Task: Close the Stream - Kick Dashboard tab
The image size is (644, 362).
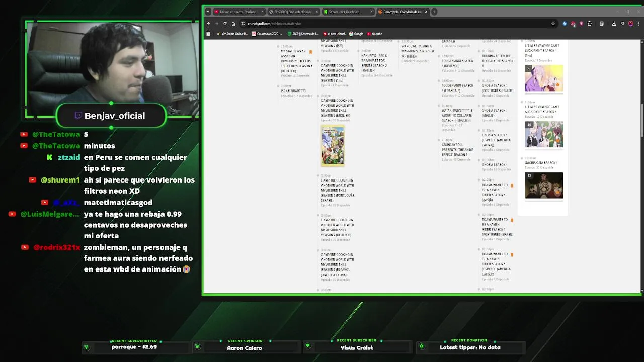Action: tap(372, 12)
